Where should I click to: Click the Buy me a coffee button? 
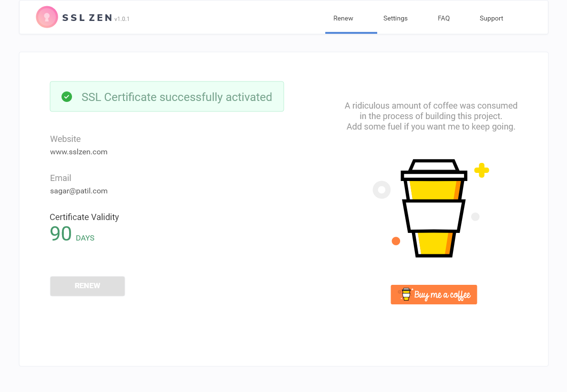[434, 294]
